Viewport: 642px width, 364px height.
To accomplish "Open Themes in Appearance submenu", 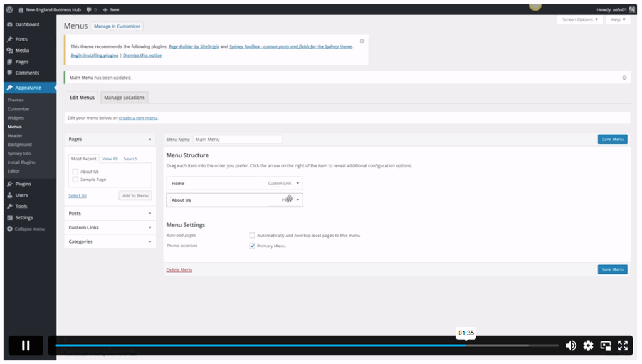I will point(16,100).
